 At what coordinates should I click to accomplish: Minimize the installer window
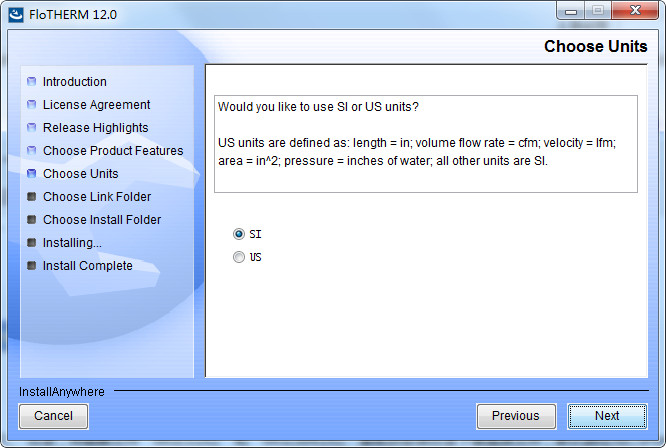click(x=571, y=11)
